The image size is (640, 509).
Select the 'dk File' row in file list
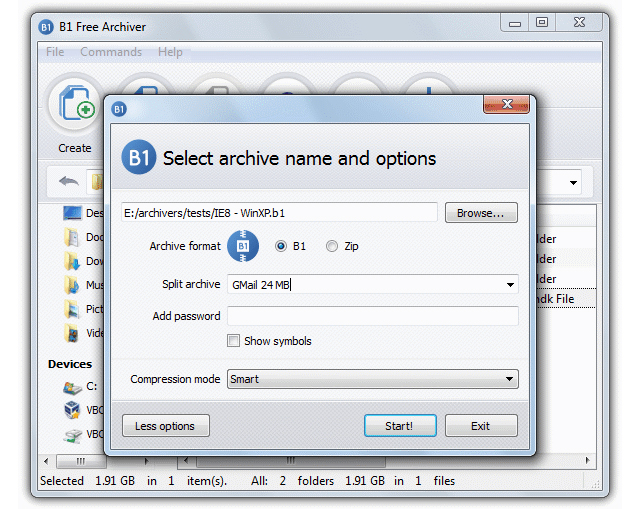pyautogui.click(x=566, y=299)
